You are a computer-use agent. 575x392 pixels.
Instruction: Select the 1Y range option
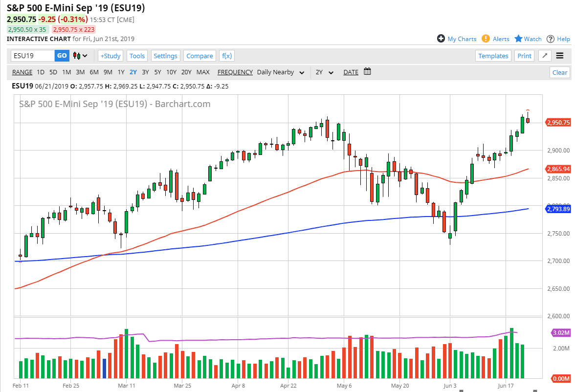[x=121, y=72]
